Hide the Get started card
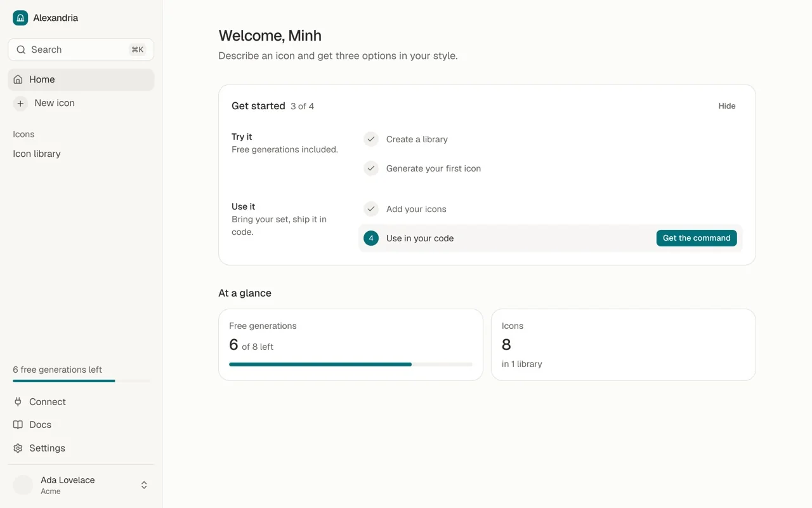 coord(727,106)
